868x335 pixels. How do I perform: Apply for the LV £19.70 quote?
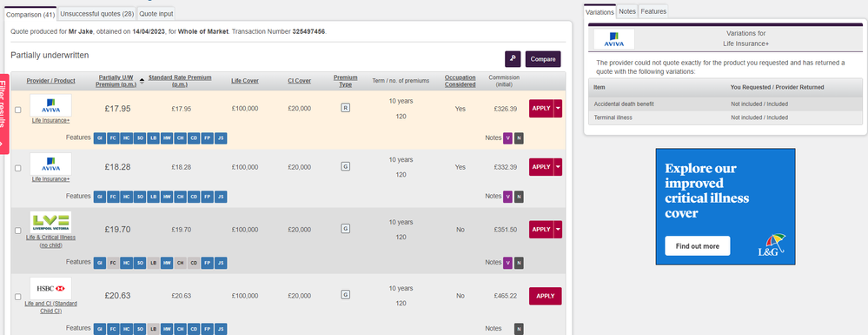point(541,230)
